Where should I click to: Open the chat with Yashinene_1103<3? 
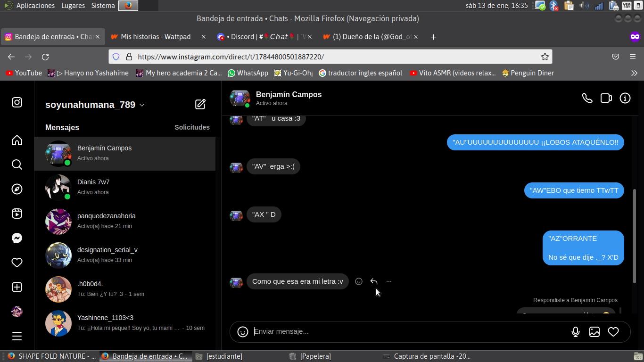[x=125, y=323]
